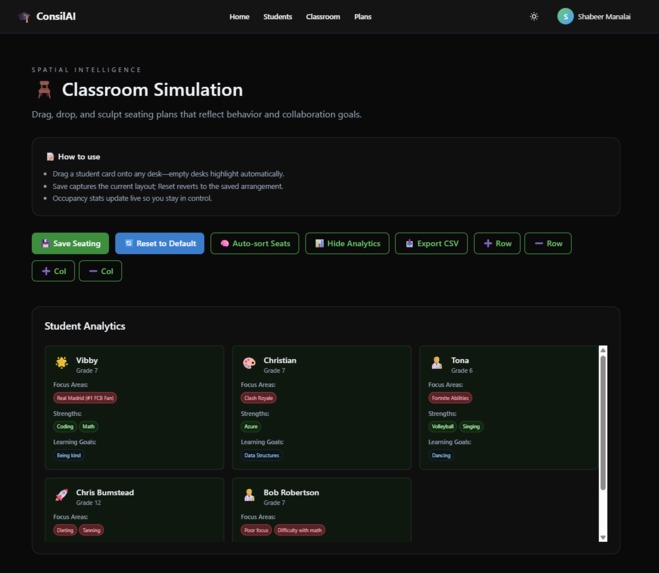Click Bob Robertson's person avatar icon
659x573 pixels.
pyautogui.click(x=249, y=495)
